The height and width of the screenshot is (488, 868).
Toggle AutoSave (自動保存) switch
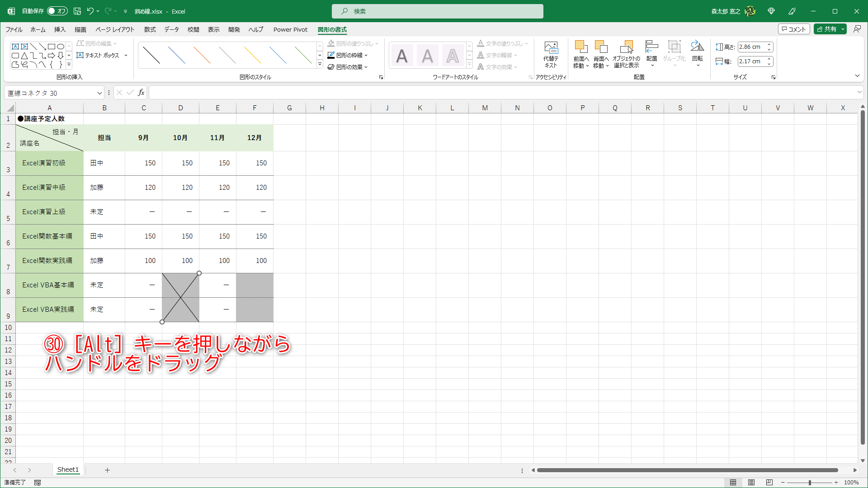click(57, 11)
